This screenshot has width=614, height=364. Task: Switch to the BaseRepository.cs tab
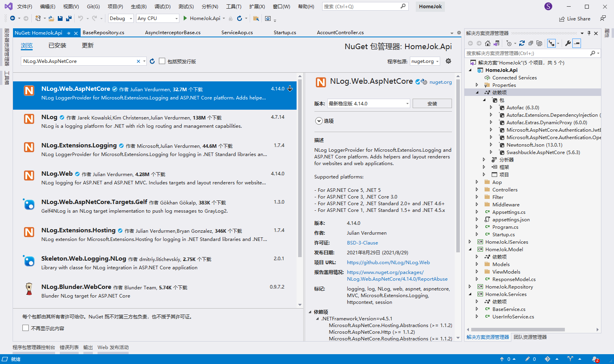pos(103,33)
